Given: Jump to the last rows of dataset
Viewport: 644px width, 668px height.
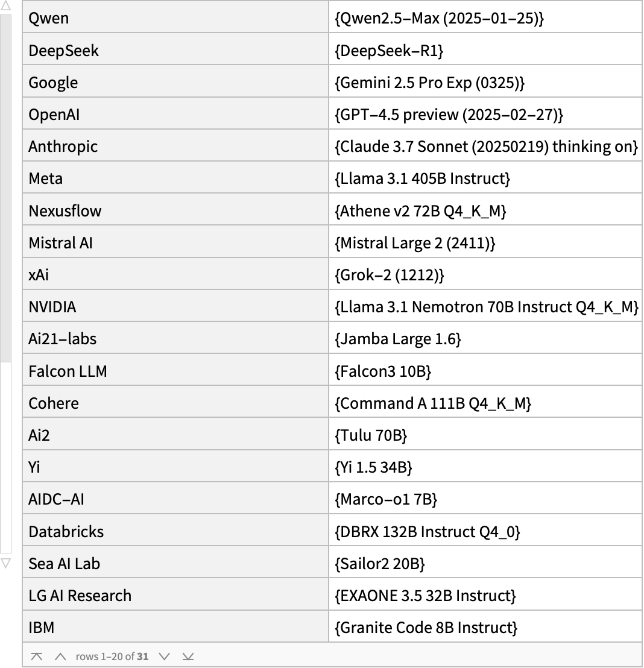Looking at the screenshot, I should 188,657.
